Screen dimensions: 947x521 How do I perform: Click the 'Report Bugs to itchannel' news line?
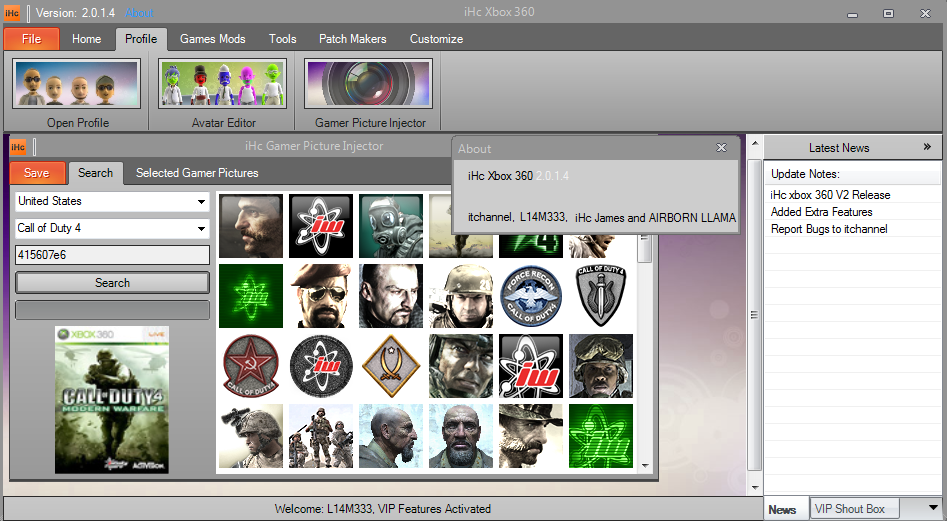829,229
